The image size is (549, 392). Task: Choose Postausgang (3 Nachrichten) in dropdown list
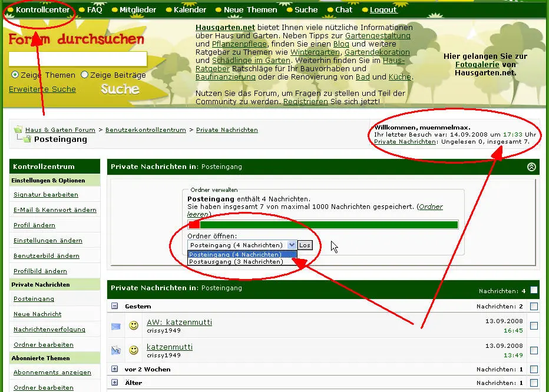242,261
